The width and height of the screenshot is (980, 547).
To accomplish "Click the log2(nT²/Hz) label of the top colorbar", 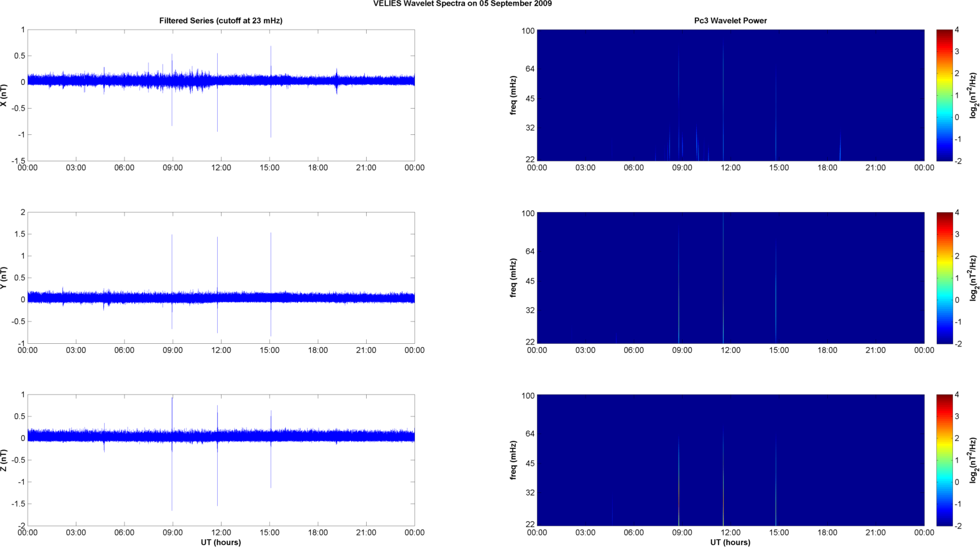I will point(974,95).
